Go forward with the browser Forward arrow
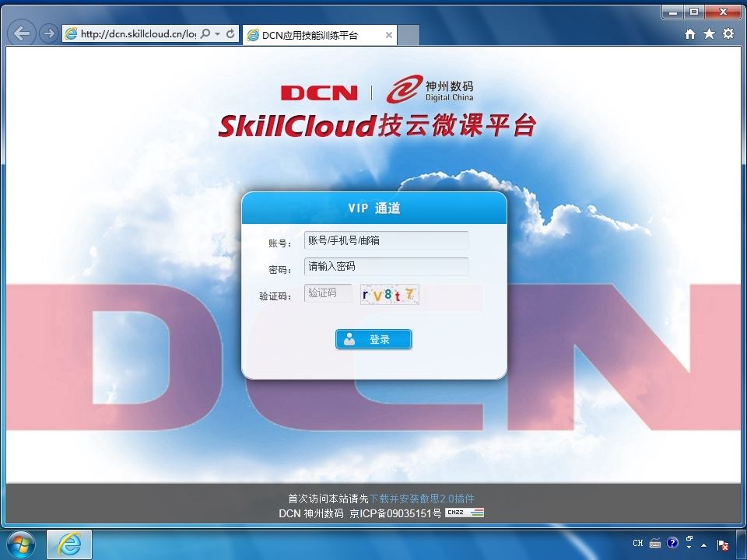This screenshot has height=560, width=747. click(x=48, y=33)
